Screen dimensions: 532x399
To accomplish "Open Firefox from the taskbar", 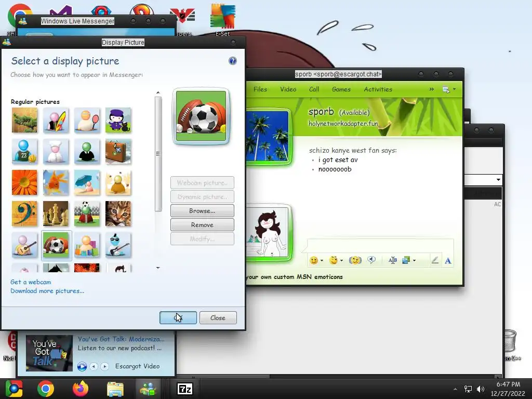I will pyautogui.click(x=81, y=389).
